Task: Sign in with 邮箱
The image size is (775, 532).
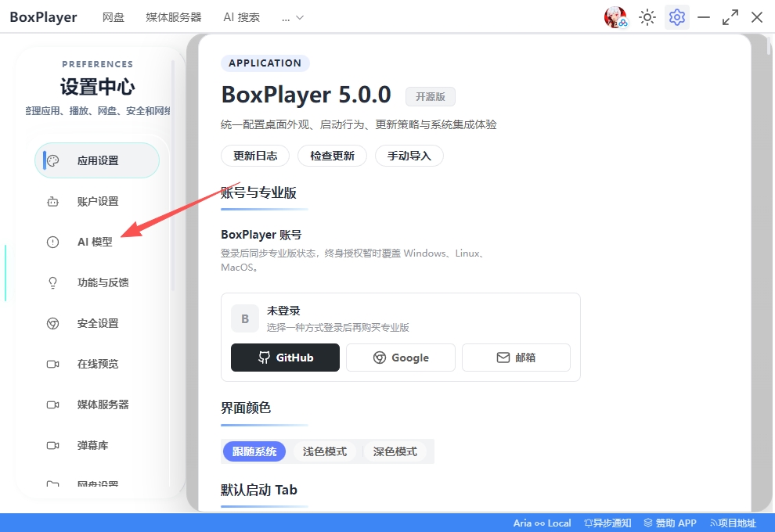Action: tap(516, 358)
